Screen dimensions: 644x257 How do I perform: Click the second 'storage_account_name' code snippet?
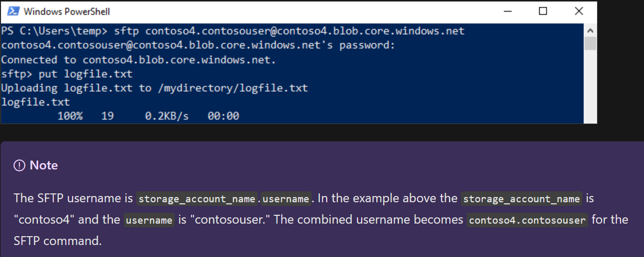click(x=522, y=199)
